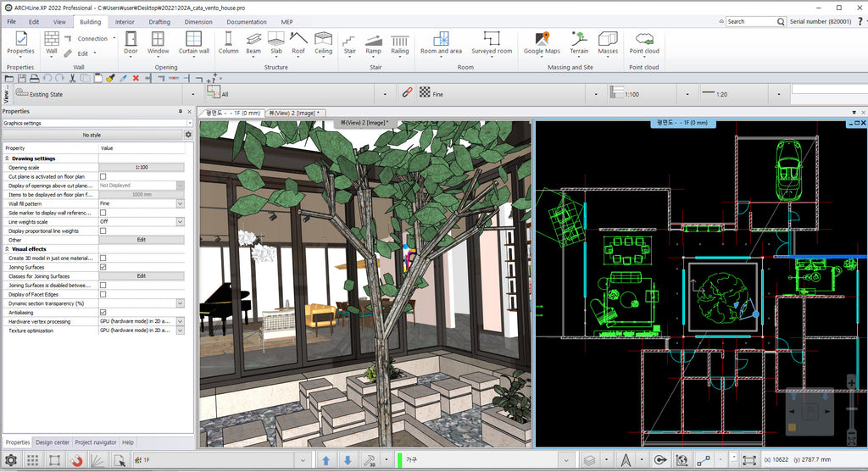Open Texture optimization dropdown
The width and height of the screenshot is (868, 472).
click(180, 330)
